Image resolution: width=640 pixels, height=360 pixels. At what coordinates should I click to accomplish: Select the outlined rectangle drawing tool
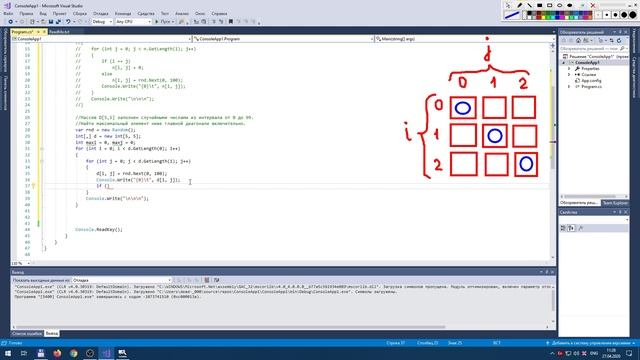pos(549,5)
